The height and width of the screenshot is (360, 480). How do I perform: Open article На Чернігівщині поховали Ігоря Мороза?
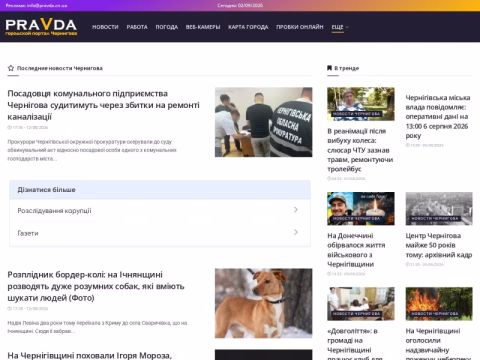(x=89, y=355)
